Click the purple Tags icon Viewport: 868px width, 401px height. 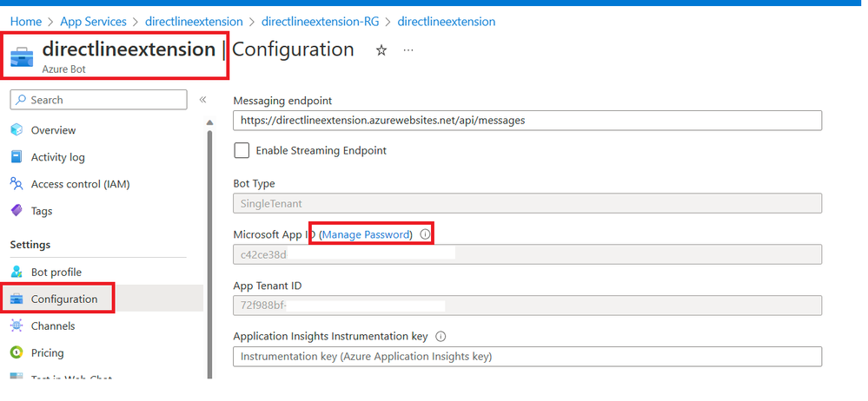(17, 211)
